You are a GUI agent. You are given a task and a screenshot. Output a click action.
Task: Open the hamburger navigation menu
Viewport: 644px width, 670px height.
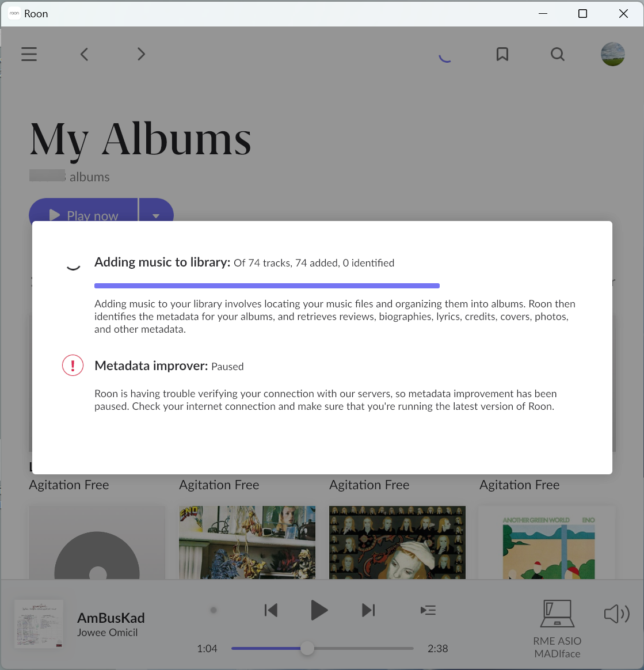point(29,54)
